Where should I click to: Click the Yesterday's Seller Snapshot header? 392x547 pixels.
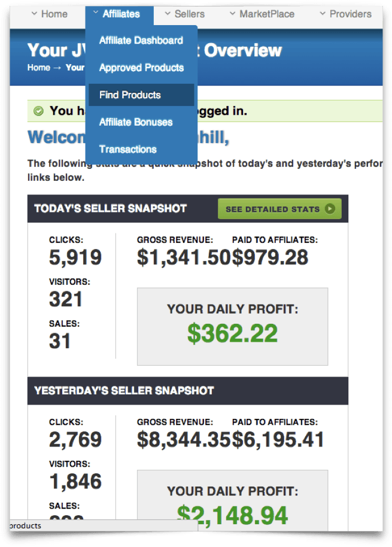(x=124, y=391)
